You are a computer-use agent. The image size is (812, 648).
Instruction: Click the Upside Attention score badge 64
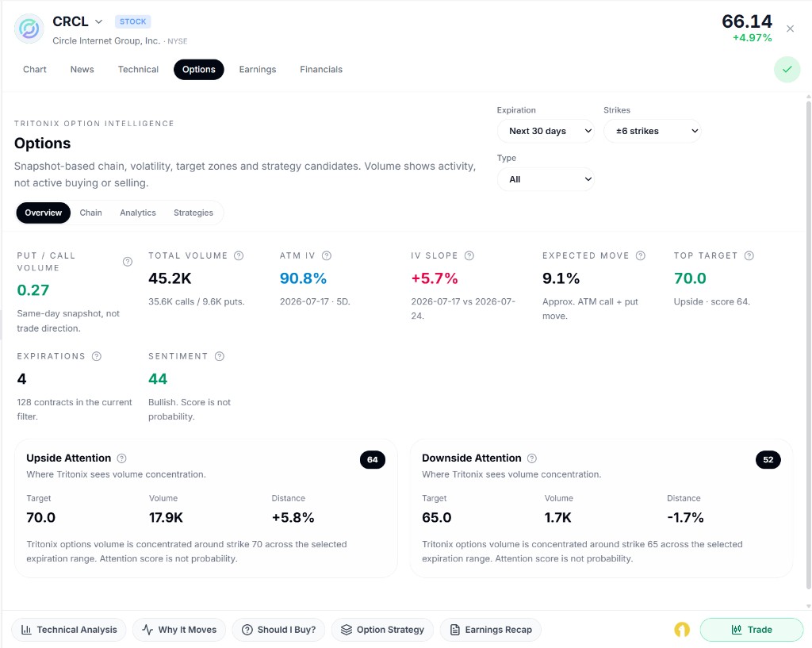tap(373, 459)
